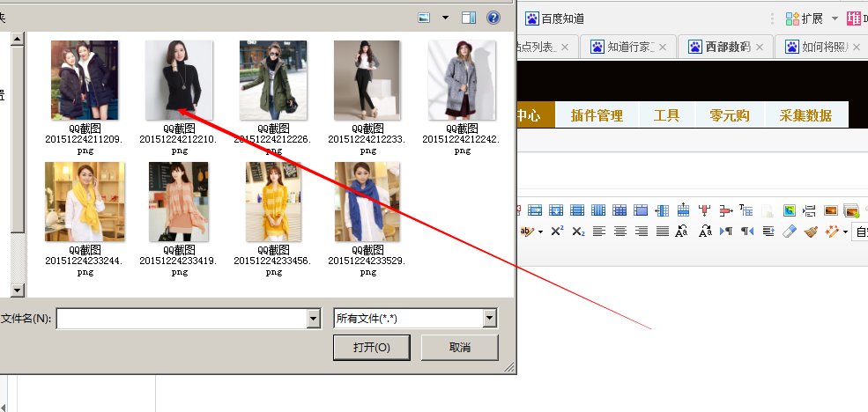Click the table icon with right arrow

click(535, 210)
